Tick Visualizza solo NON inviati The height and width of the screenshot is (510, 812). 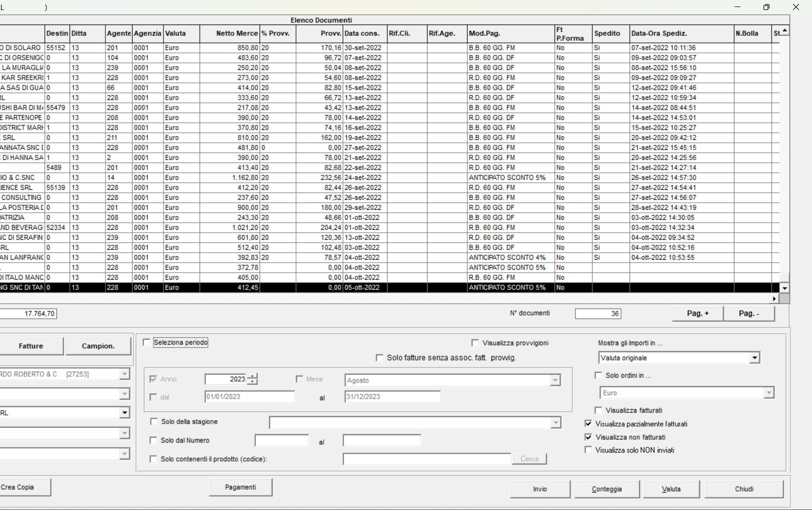point(588,450)
